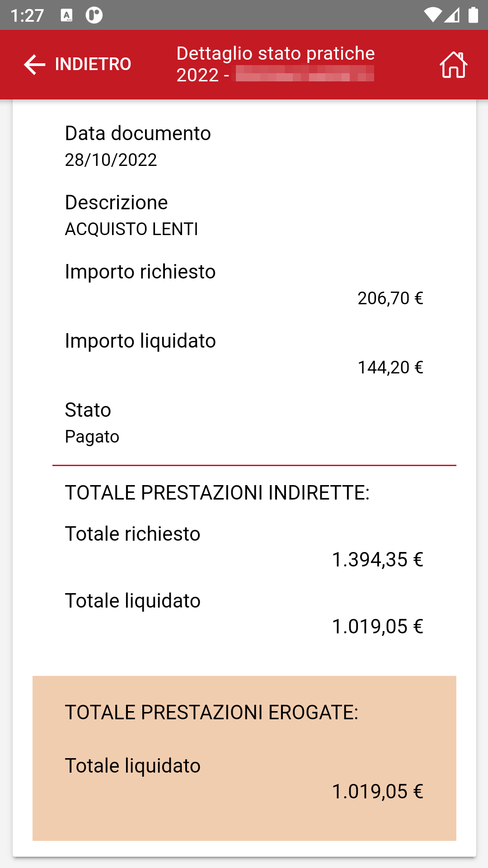The height and width of the screenshot is (868, 488).
Task: Tap the TOTALE PRESTAZIONI INDIRETTE heading
Action: tap(217, 493)
